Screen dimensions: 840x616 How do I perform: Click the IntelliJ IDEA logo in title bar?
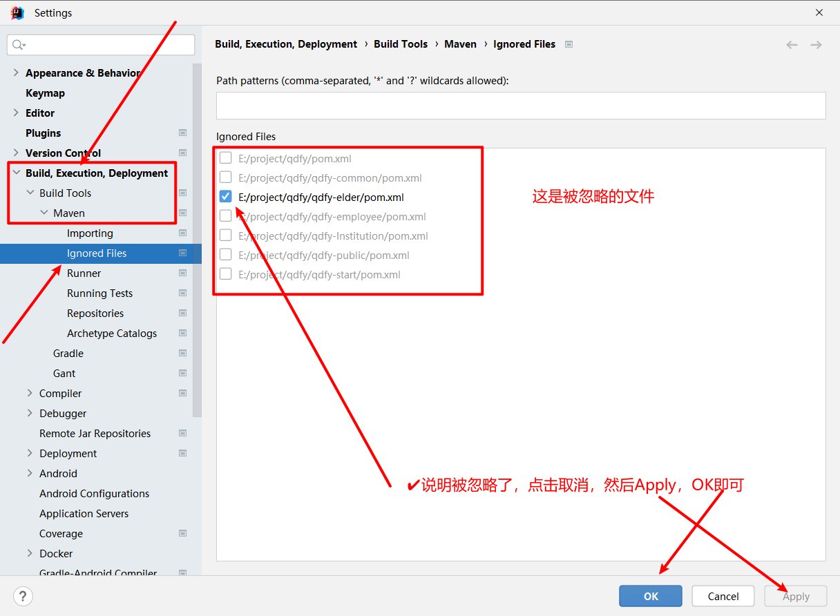tap(17, 12)
